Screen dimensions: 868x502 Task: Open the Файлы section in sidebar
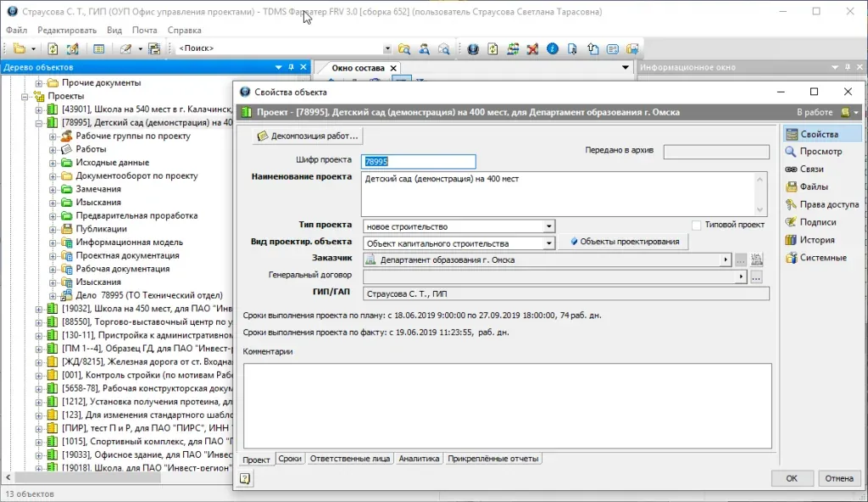click(814, 187)
